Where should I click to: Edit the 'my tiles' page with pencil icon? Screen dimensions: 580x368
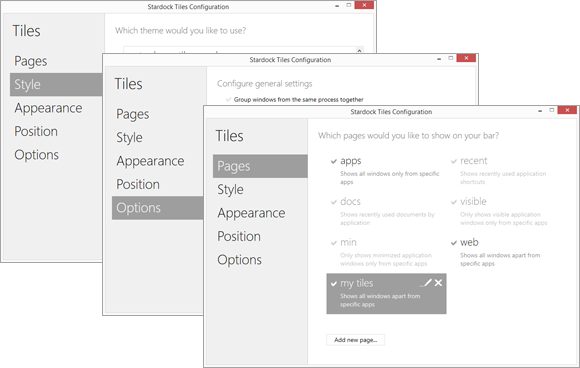(x=426, y=283)
